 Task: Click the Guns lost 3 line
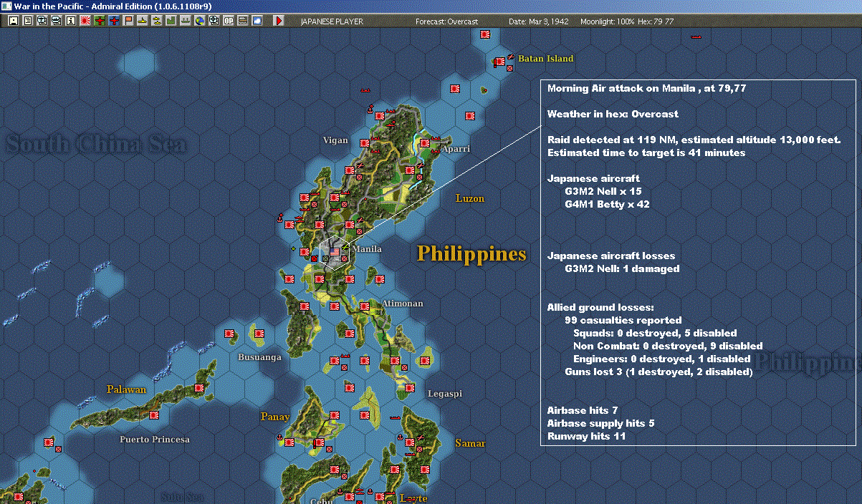(x=659, y=372)
